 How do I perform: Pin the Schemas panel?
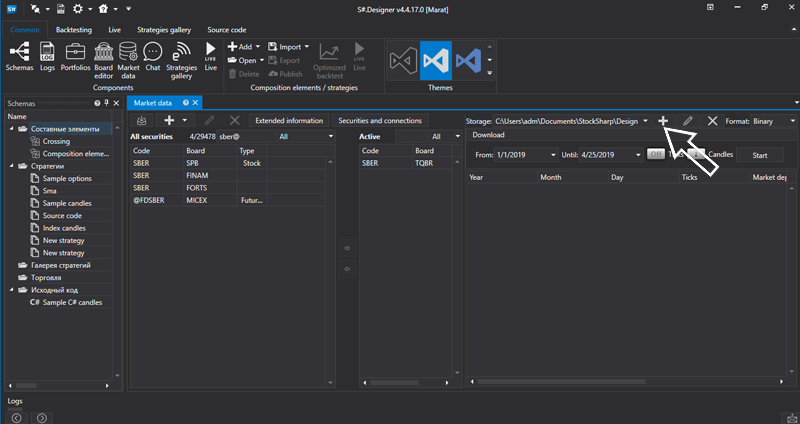[x=107, y=103]
